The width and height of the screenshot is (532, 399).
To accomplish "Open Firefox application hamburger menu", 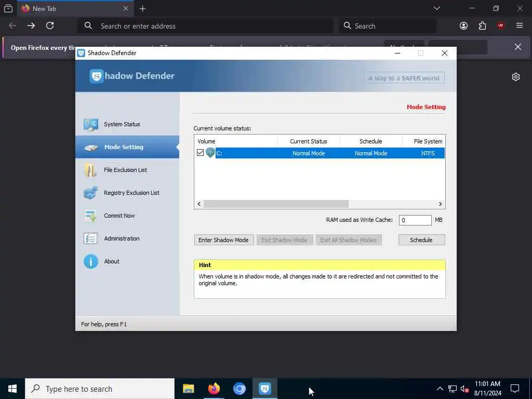I will click(x=519, y=25).
